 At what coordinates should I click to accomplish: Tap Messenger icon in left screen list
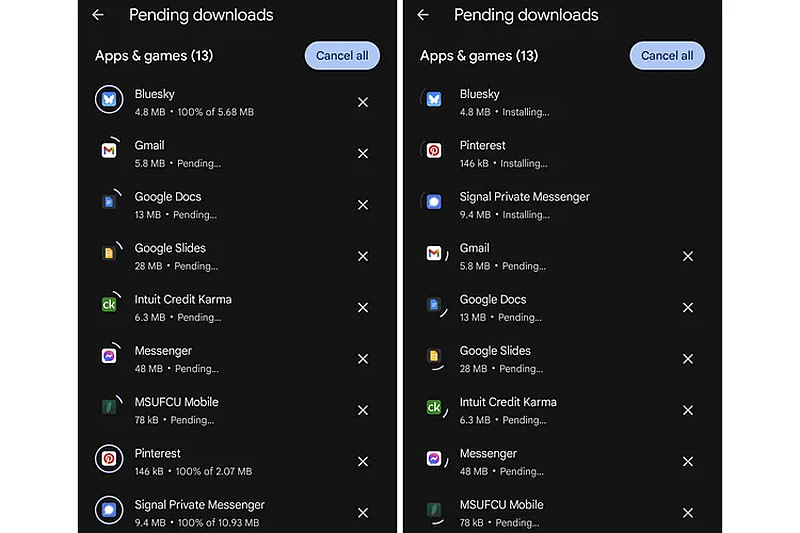pyautogui.click(x=109, y=356)
